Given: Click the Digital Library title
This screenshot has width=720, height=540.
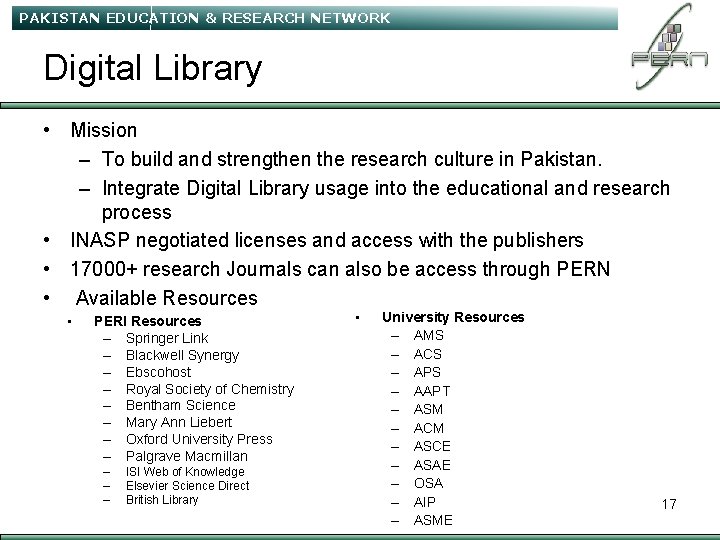Looking at the screenshot, I should [x=153, y=68].
